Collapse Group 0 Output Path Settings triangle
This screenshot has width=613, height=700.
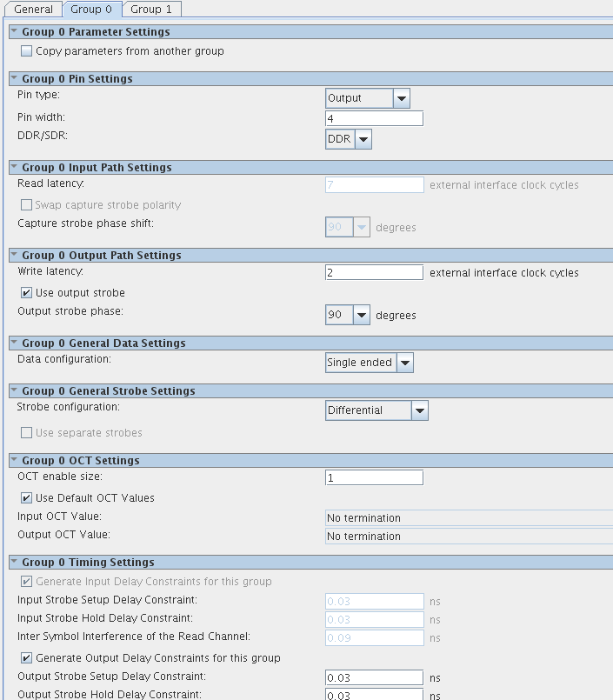14,256
